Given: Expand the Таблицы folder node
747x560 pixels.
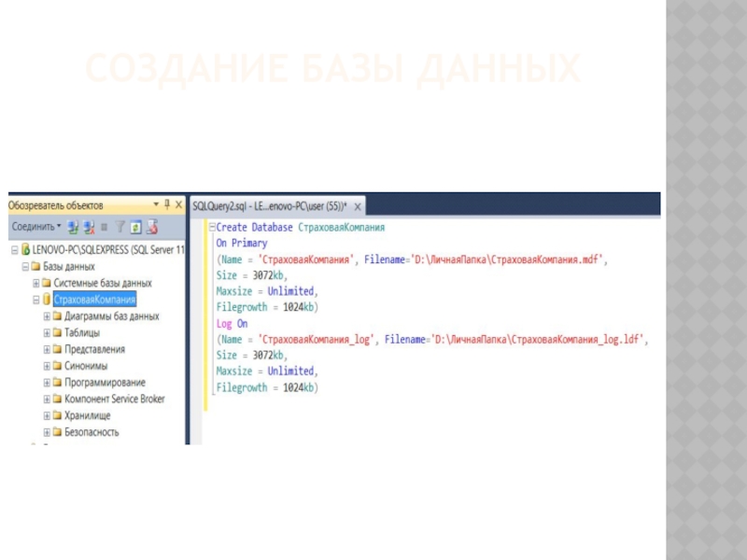Looking at the screenshot, I should (47, 333).
